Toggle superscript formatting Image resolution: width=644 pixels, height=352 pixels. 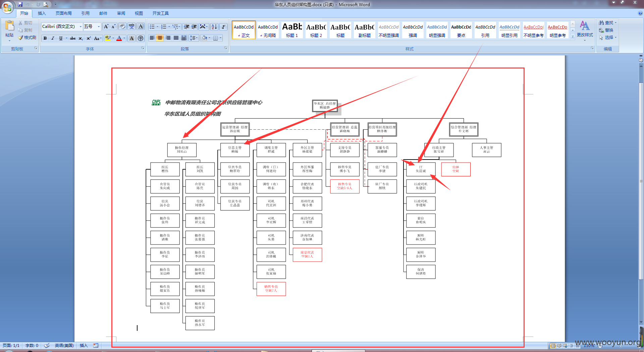tap(89, 38)
